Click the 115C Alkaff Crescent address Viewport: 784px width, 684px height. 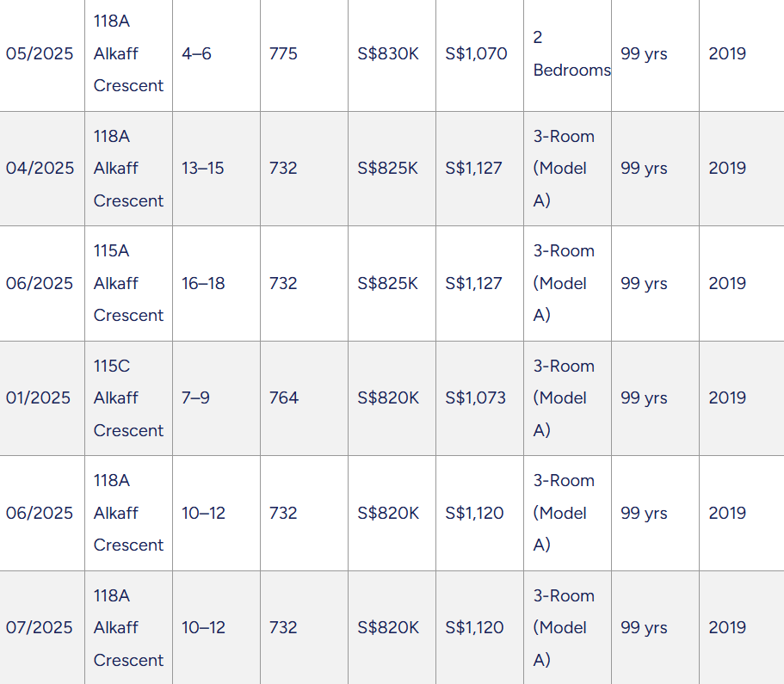(128, 398)
